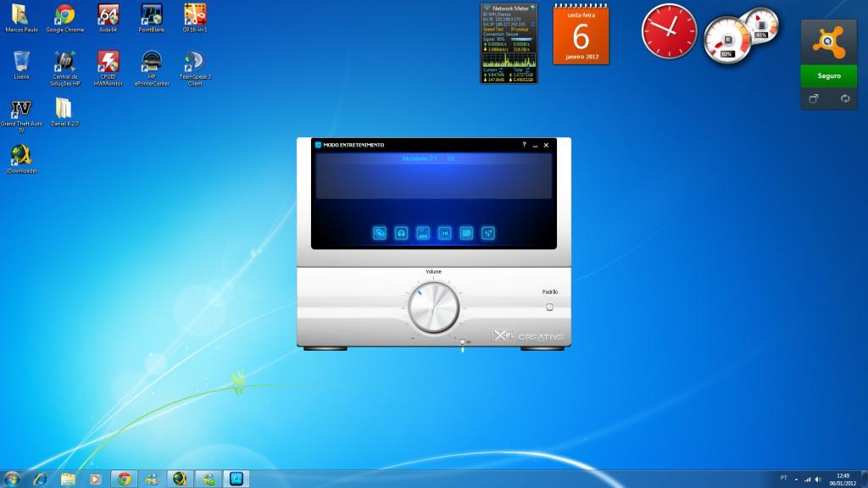868x488 pixels.
Task: Open the avast! gadget logo
Action: [x=829, y=42]
